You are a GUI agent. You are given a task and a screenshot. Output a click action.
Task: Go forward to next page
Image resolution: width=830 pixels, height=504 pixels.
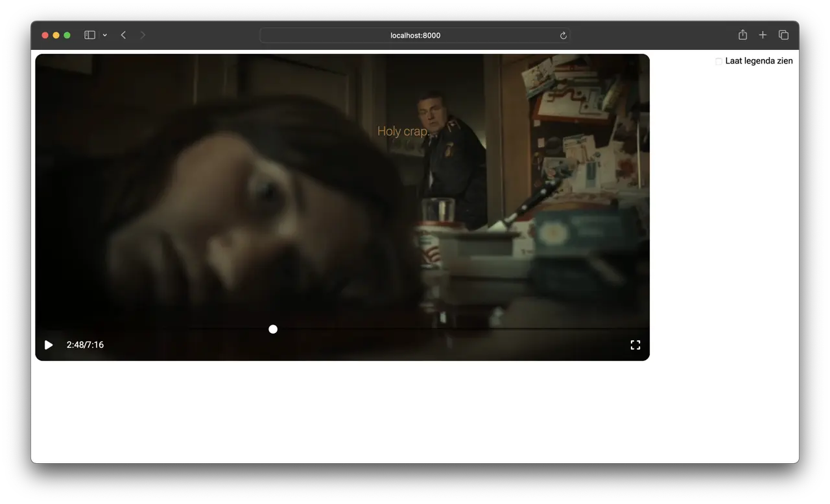point(143,35)
